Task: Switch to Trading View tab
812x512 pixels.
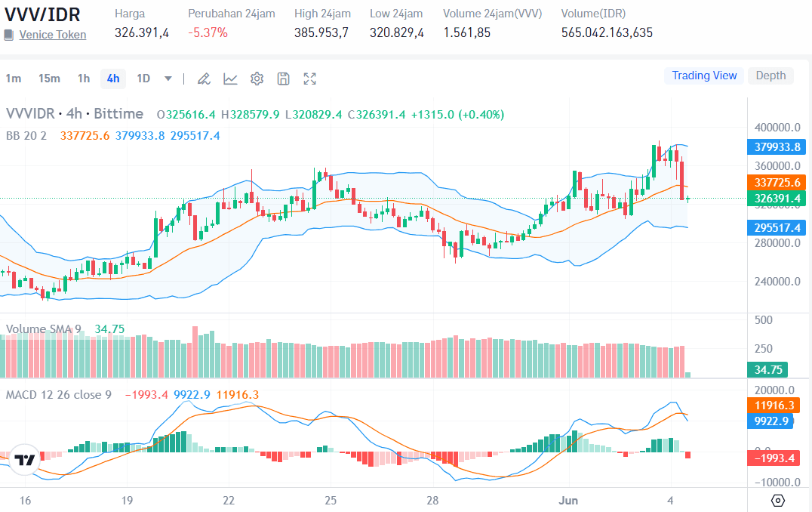Action: tap(704, 76)
